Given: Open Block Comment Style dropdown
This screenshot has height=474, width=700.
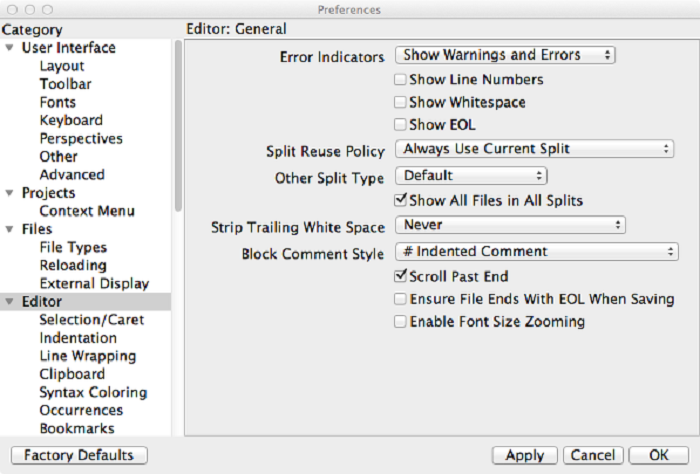Looking at the screenshot, I should [537, 252].
